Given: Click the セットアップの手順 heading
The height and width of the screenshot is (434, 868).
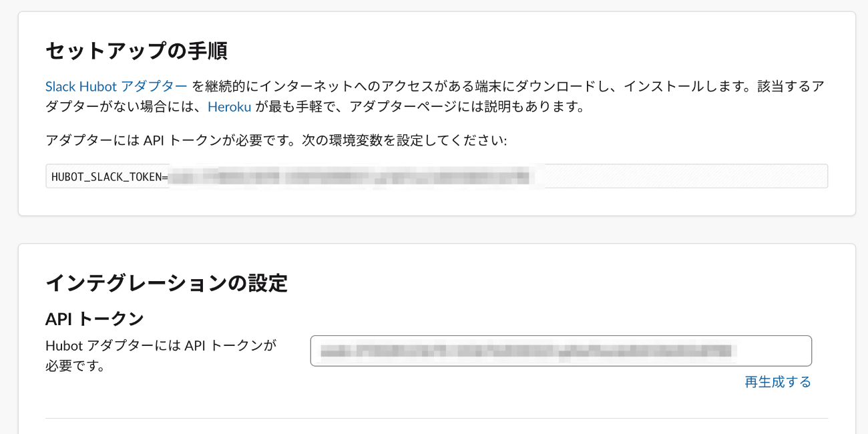Looking at the screenshot, I should tap(136, 51).
